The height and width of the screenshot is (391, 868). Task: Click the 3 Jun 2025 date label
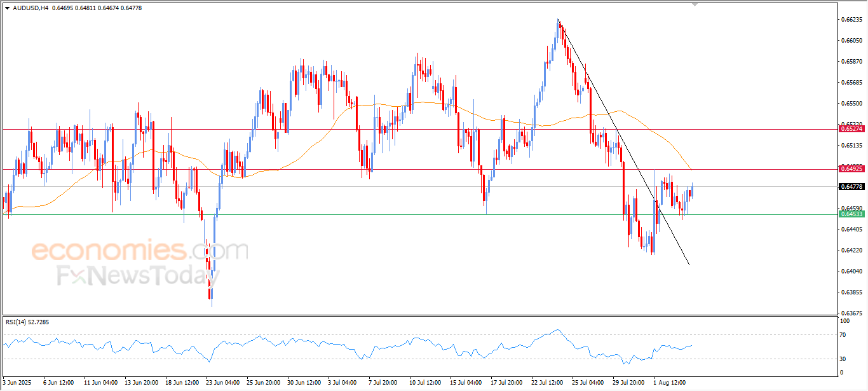click(16, 383)
